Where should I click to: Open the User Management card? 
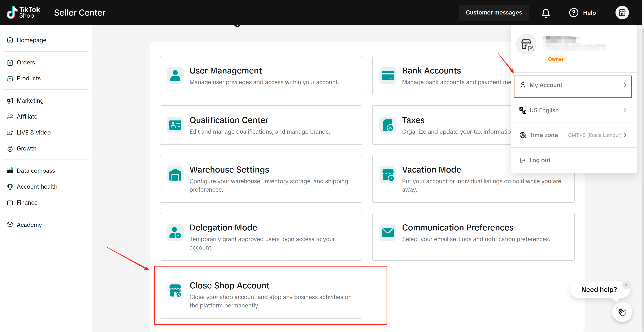(x=261, y=76)
